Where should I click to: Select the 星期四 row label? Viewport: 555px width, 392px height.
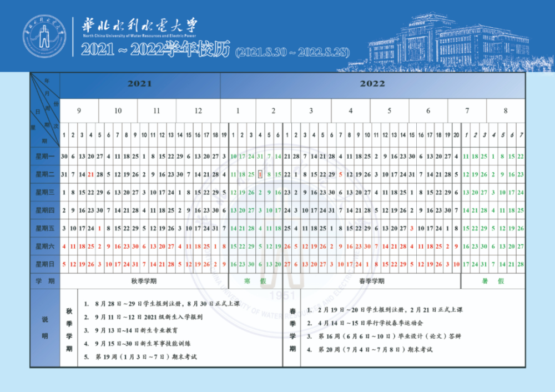[45, 210]
